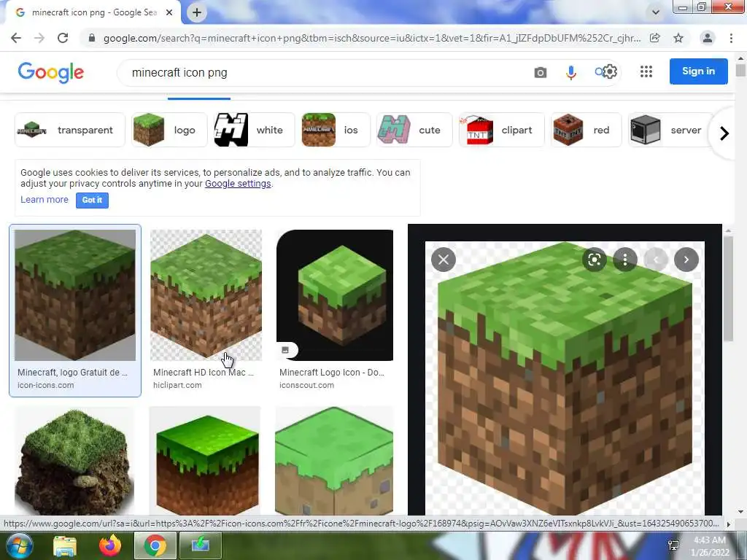The image size is (747, 560).
Task: Open preview more options dots
Action: 625,260
